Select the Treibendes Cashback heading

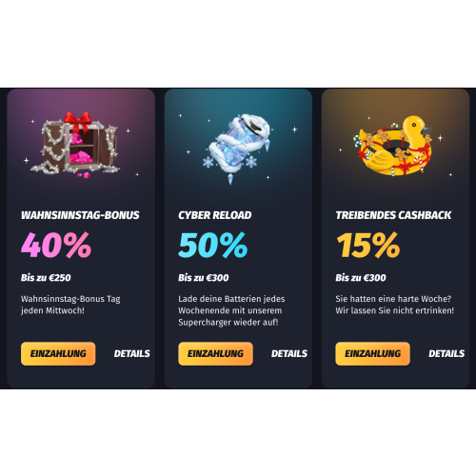coord(393,215)
